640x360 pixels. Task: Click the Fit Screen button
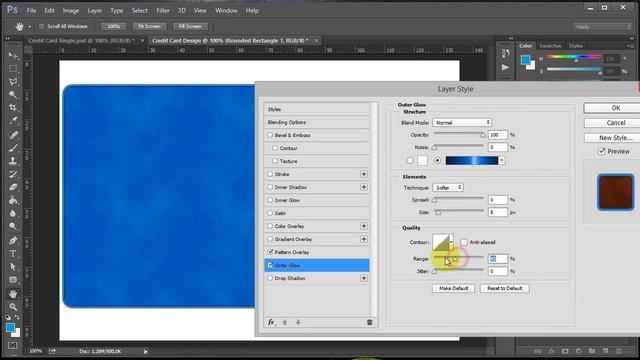tap(149, 26)
